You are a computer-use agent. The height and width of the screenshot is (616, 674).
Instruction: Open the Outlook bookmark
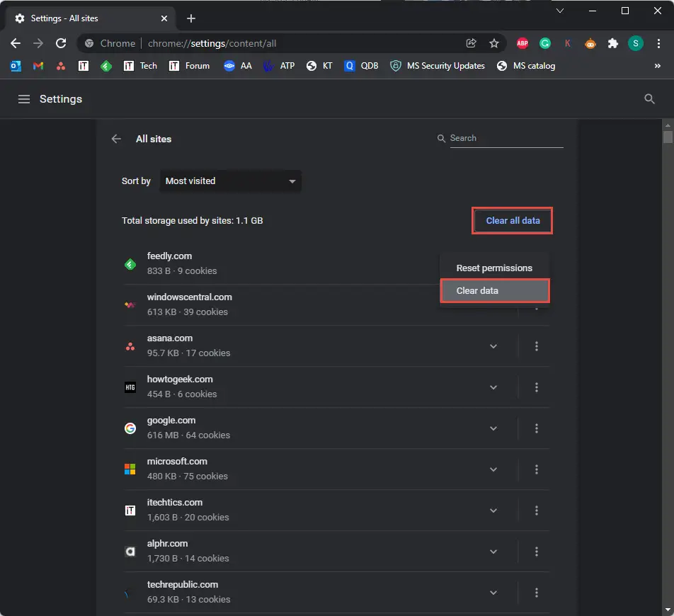coord(16,66)
